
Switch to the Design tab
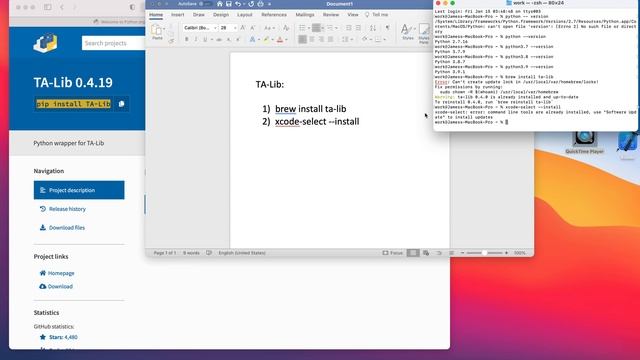point(221,15)
